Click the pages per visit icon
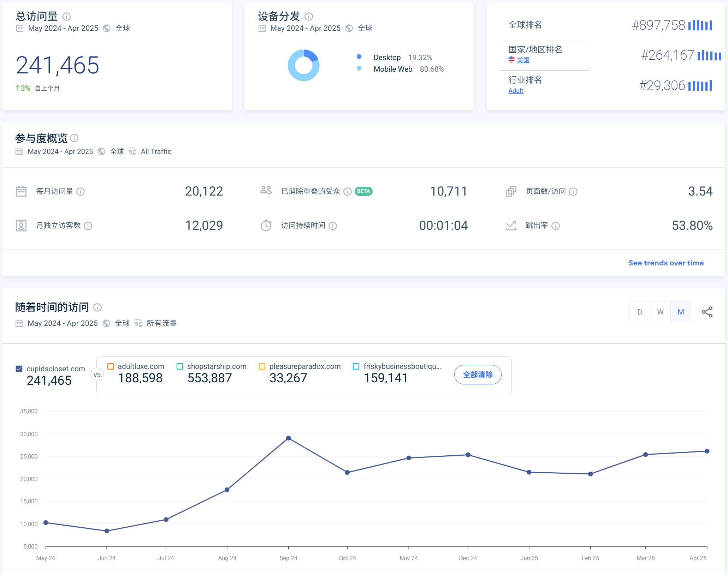This screenshot has height=575, width=728. pos(511,191)
